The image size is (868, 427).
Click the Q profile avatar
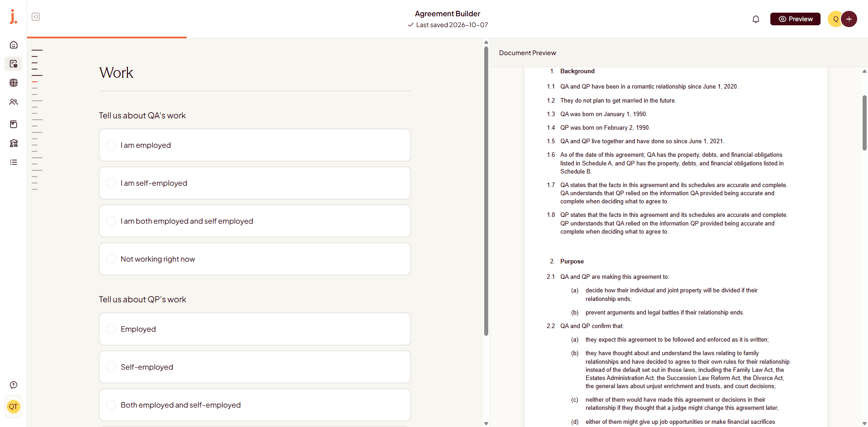click(835, 19)
